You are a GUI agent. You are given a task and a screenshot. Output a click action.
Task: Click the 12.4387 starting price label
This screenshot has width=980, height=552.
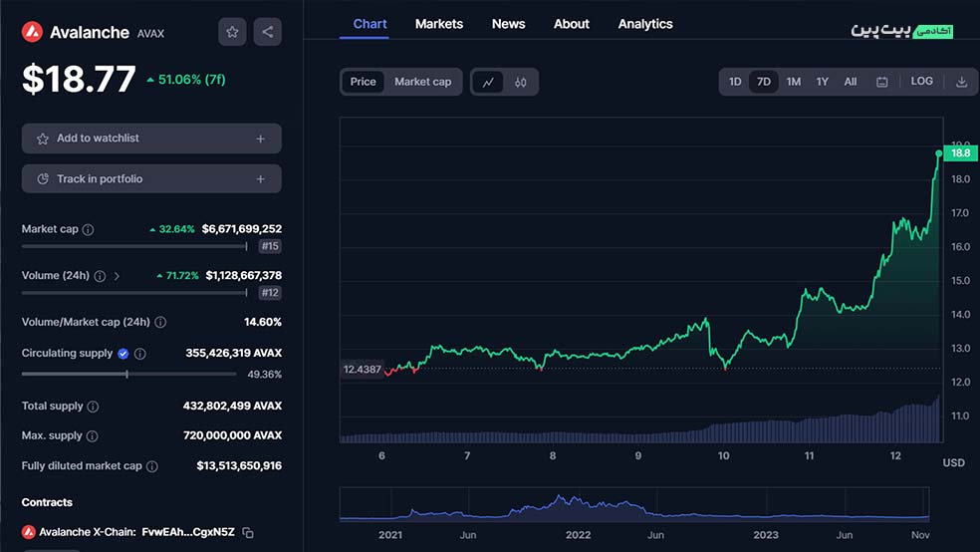coord(362,370)
